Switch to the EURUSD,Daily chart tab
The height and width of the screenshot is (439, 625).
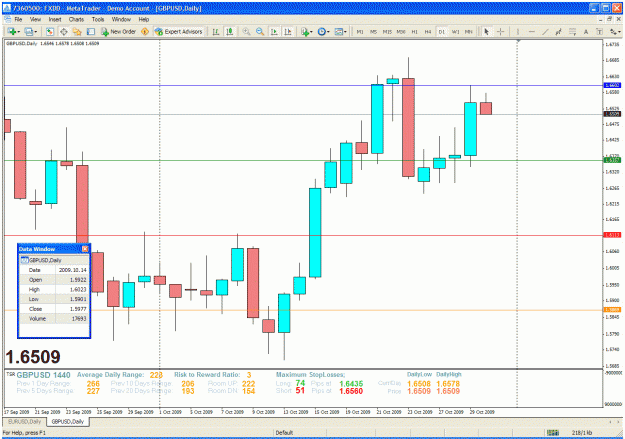click(x=25, y=421)
